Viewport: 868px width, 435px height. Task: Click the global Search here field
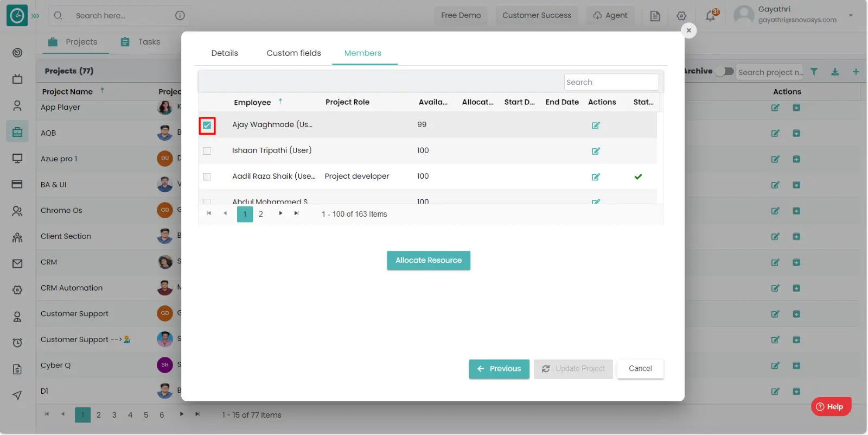point(119,16)
